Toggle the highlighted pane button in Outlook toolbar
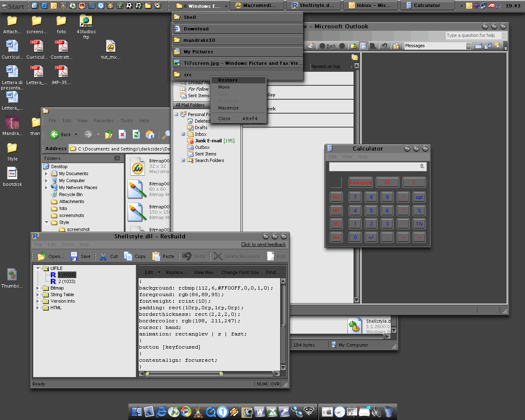The width and height of the screenshot is (525, 420). [x=363, y=46]
